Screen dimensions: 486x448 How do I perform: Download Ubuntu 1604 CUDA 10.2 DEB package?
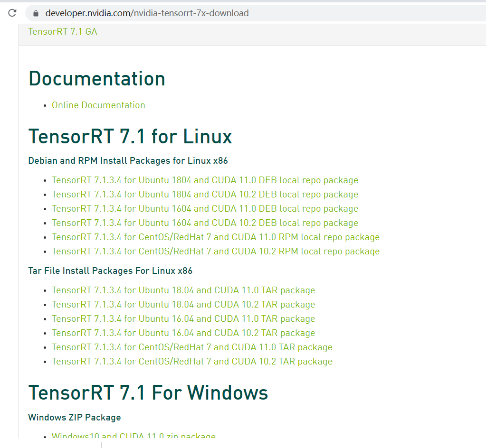(x=205, y=223)
